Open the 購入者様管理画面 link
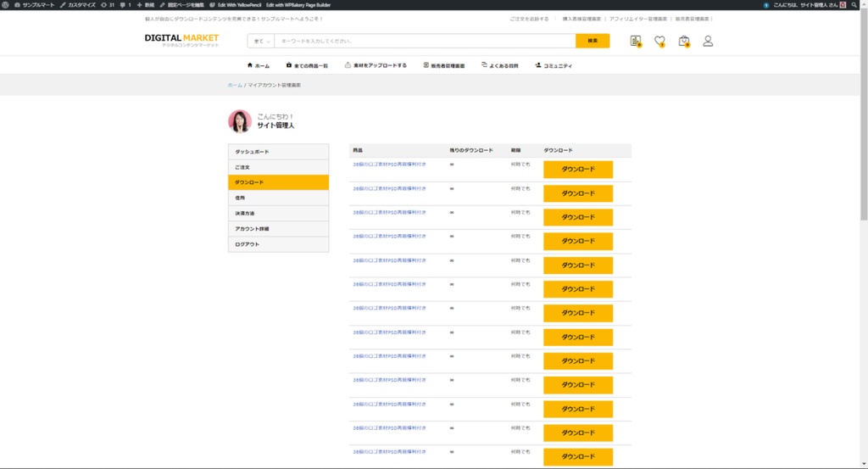 pyautogui.click(x=581, y=19)
